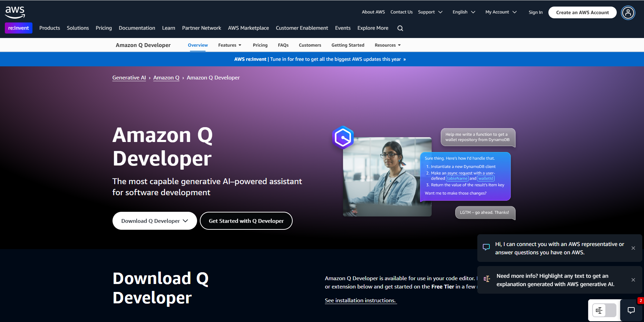The width and height of the screenshot is (644, 322).
Task: Click the Sign In link
Action: 536,12
